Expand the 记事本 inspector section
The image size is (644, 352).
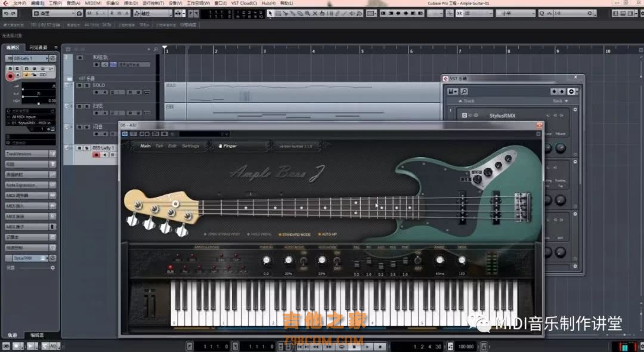[x=30, y=237]
